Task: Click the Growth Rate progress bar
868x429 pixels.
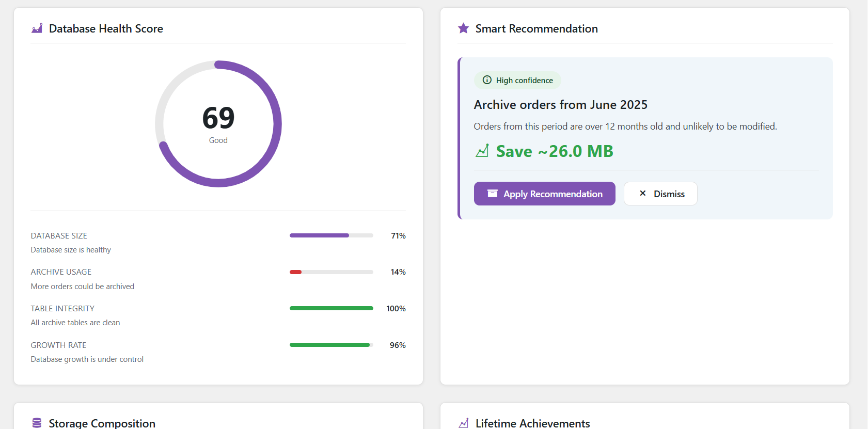Action: click(332, 345)
